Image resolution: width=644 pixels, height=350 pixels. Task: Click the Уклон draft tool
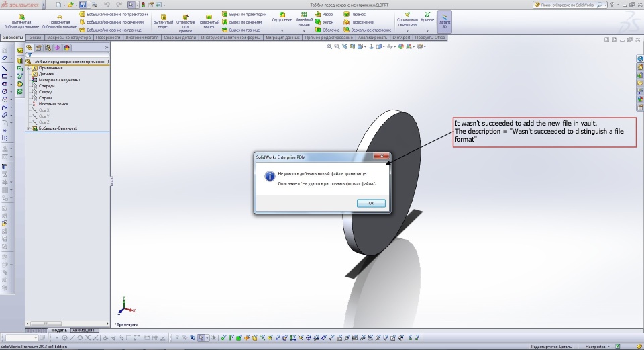tap(325, 22)
